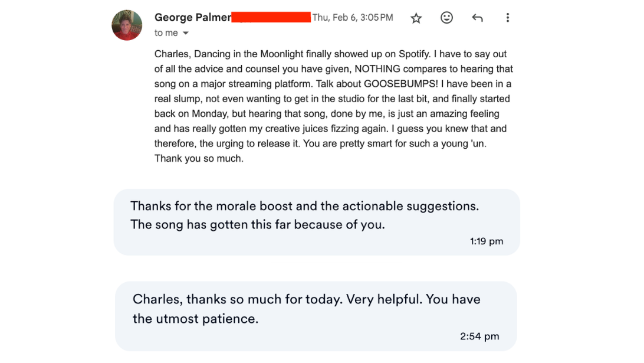Add an emoji reaction to the email

click(447, 18)
